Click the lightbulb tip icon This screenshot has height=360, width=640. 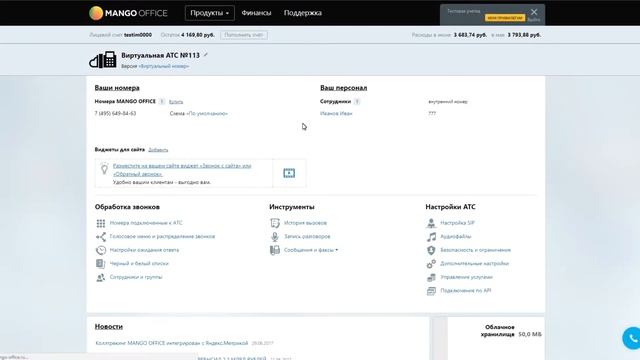[104, 169]
